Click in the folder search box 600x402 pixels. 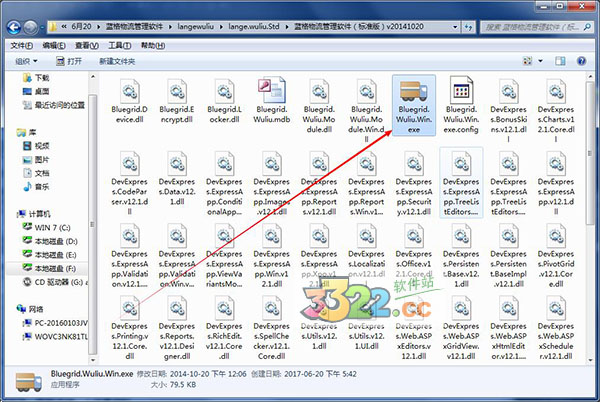[x=537, y=27]
